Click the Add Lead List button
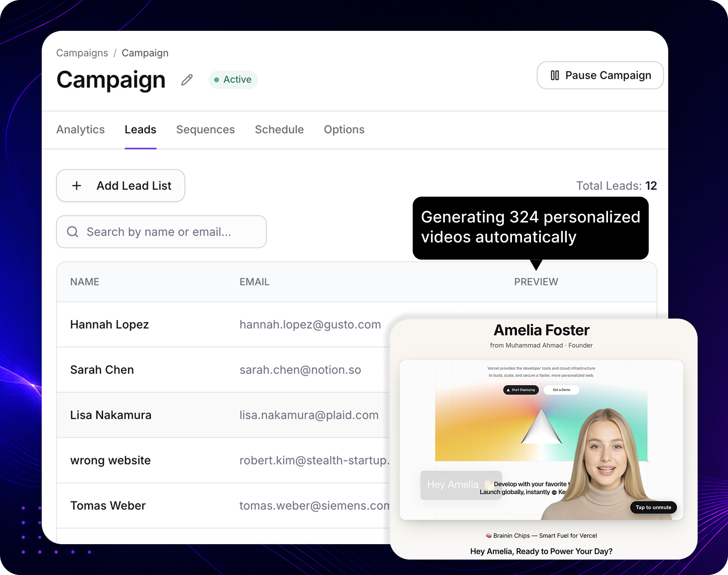The image size is (728, 575). (121, 186)
